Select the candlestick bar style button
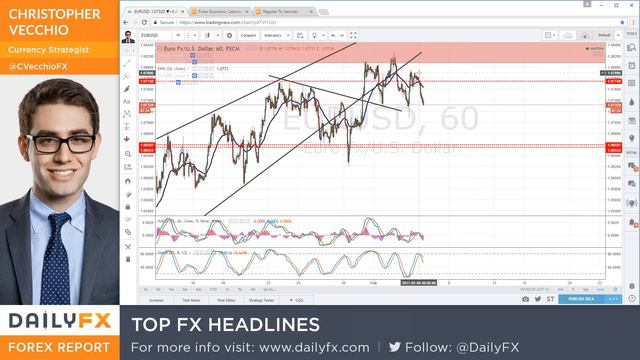This screenshot has height=360, width=640. (x=207, y=36)
